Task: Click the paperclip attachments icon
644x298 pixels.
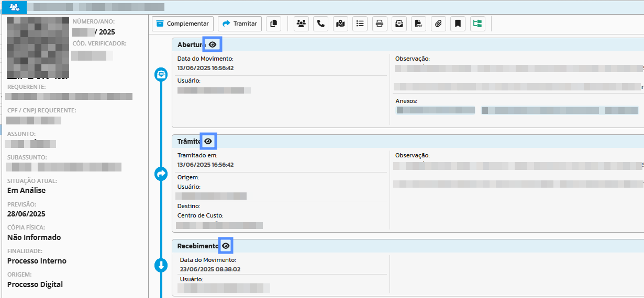Action: pos(438,24)
